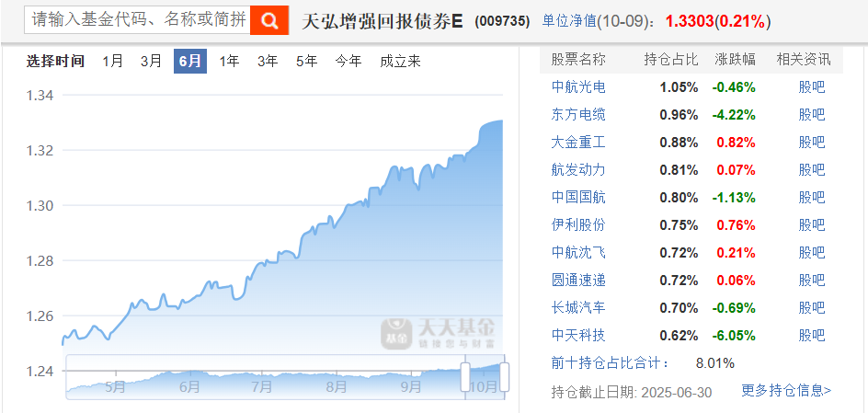The width and height of the screenshot is (868, 413).
Task: Click the 持仓占比 column header
Action: coord(671,60)
